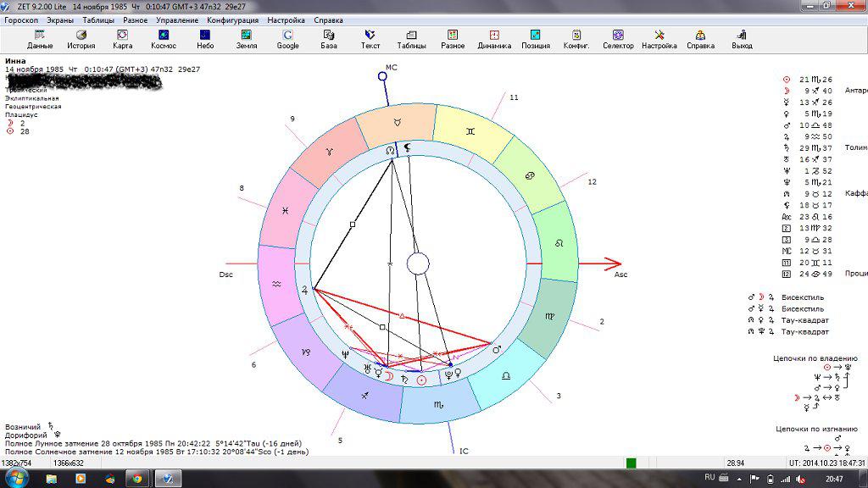Click the IC label below the chart
Viewport: 868px width, 488px height.
coord(464,451)
